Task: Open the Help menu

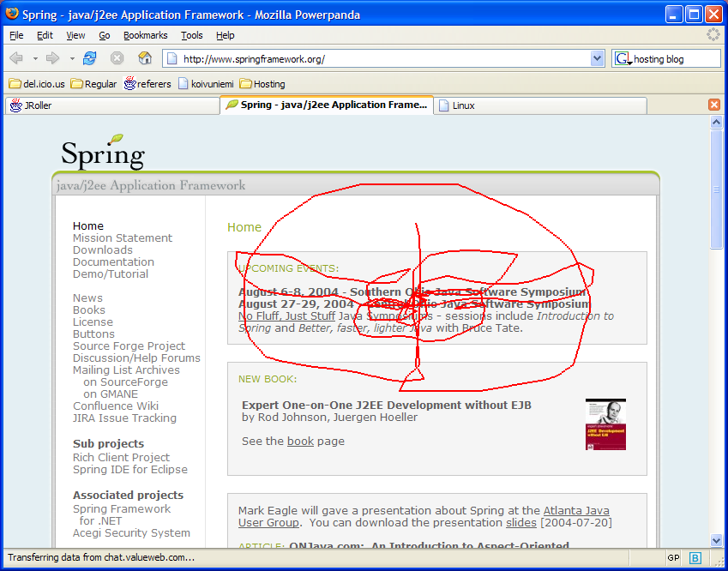Action: tap(226, 35)
